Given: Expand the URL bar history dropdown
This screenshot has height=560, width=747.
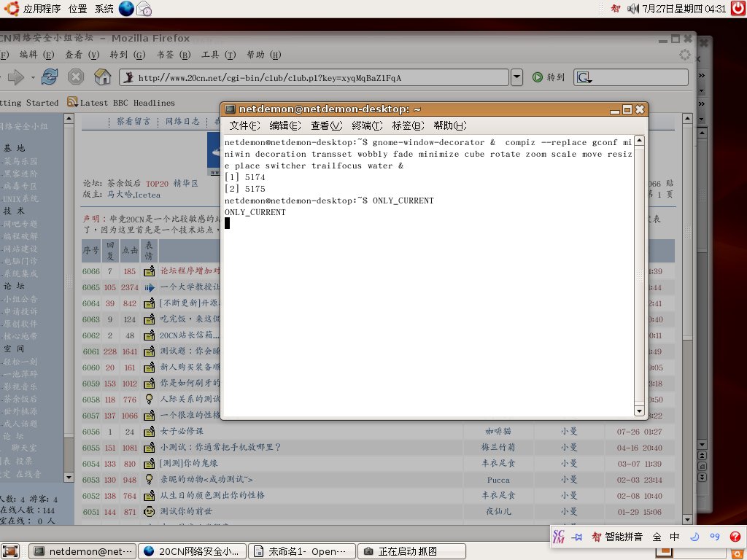Looking at the screenshot, I should (x=517, y=77).
